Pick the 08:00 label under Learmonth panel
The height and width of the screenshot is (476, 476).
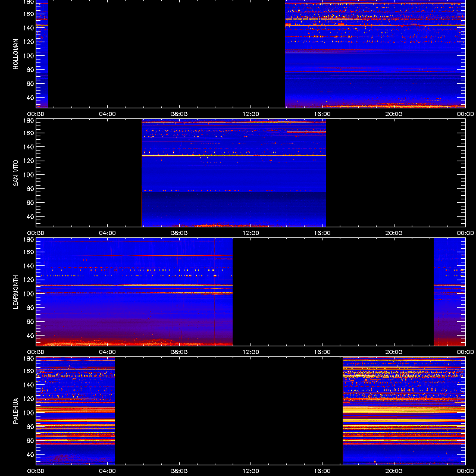pyautogui.click(x=179, y=352)
